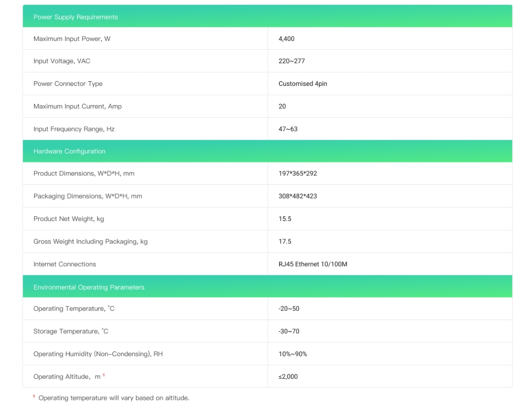532x417 pixels.
Task: Click the 220~277 input voltage value
Action: 292,61
